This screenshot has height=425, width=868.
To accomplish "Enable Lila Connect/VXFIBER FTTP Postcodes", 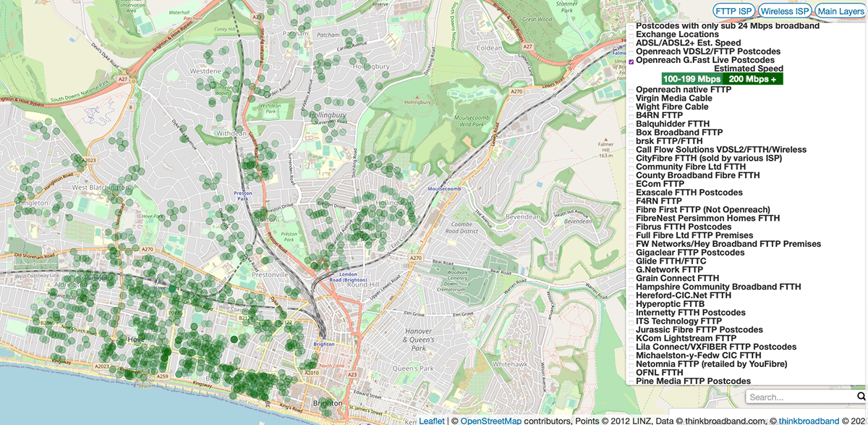I will click(631, 348).
